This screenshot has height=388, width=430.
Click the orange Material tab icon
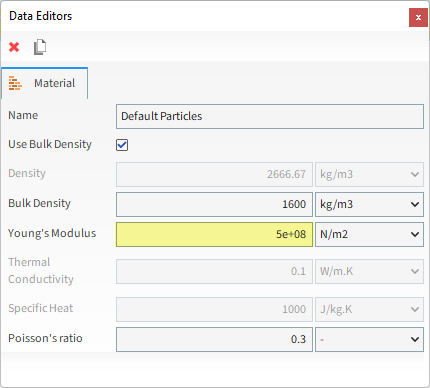[x=15, y=83]
